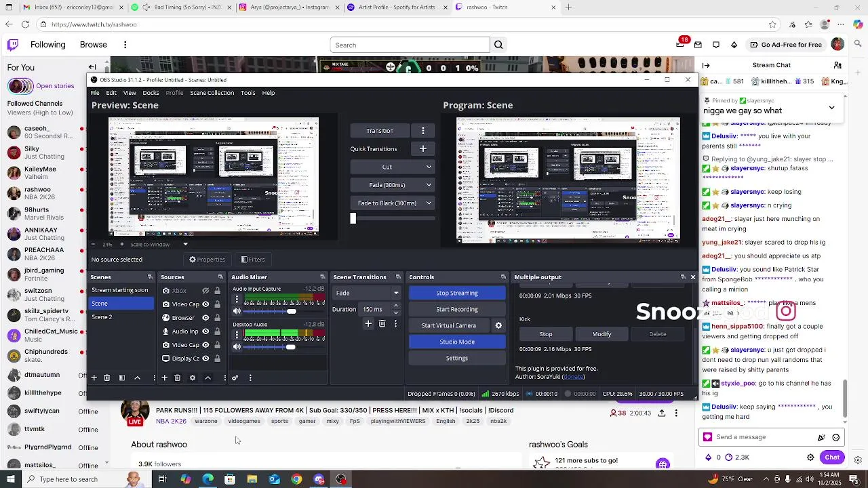This screenshot has width=868, height=488.
Task: Click the Scenes panel trash icon
Action: [107, 378]
